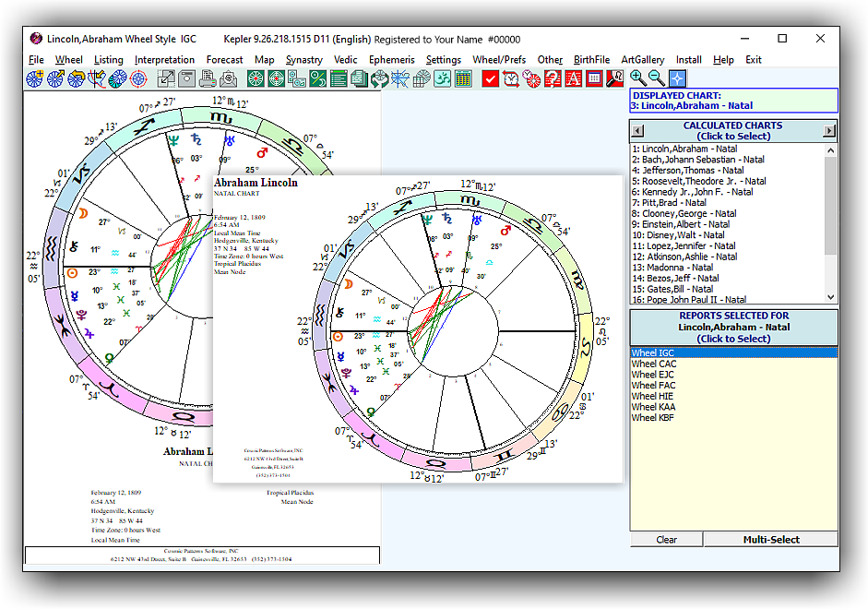868x609 pixels.
Task: Open the BirthFile menu
Action: click(591, 60)
